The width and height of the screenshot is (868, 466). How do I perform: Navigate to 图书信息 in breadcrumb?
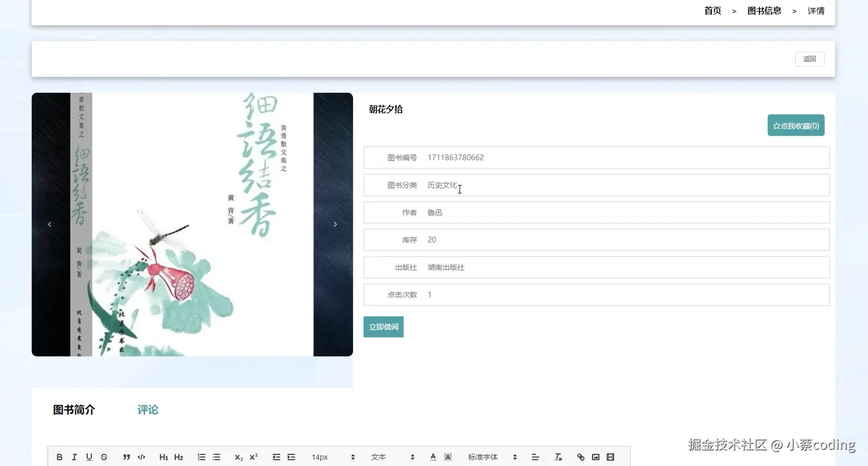pos(764,11)
